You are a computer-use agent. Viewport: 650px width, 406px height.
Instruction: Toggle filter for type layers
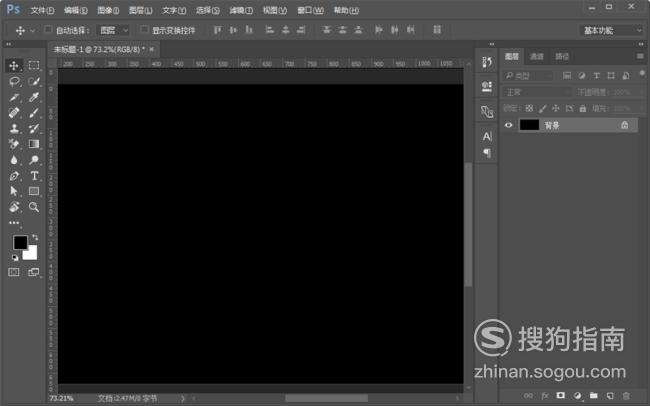pyautogui.click(x=596, y=75)
